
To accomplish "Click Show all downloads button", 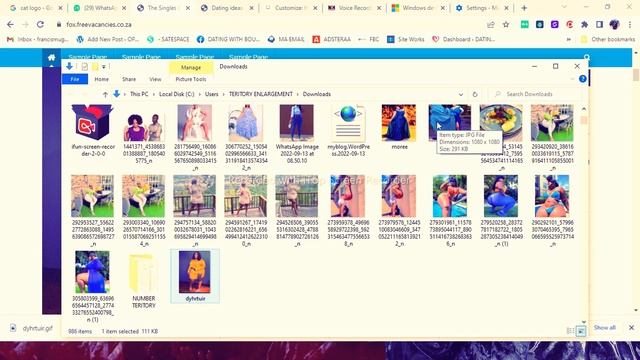I will (x=604, y=327).
